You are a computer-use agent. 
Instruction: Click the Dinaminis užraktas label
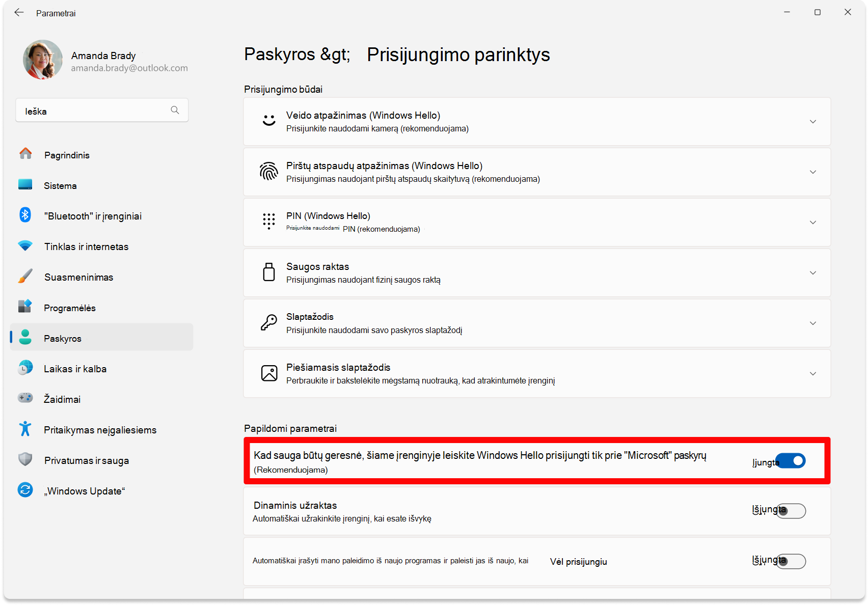point(295,505)
